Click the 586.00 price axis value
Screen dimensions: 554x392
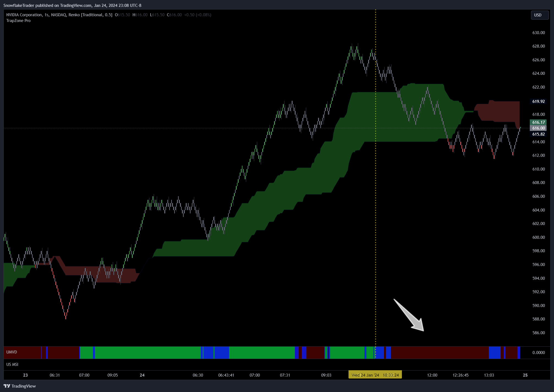(x=539, y=333)
